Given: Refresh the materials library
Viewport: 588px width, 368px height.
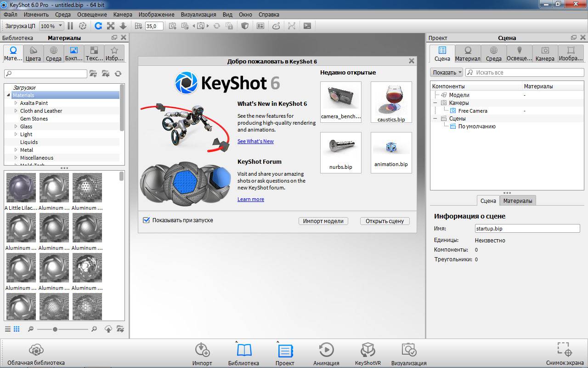Looking at the screenshot, I should [x=118, y=74].
